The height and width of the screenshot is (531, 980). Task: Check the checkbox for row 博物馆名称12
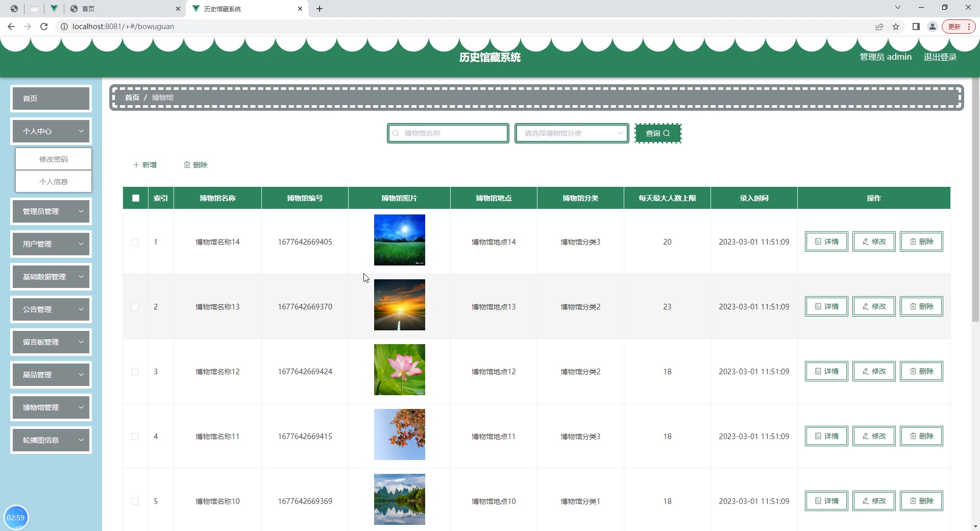135,372
